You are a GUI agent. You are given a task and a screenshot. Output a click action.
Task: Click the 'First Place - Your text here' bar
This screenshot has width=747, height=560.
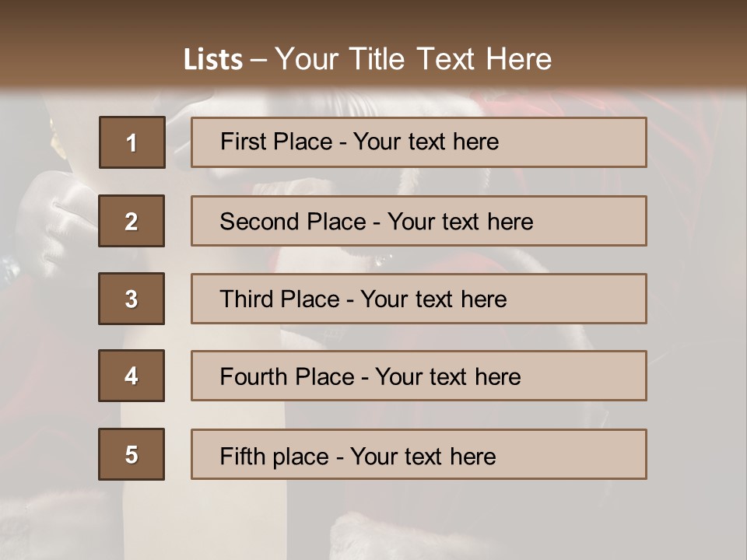click(x=419, y=142)
